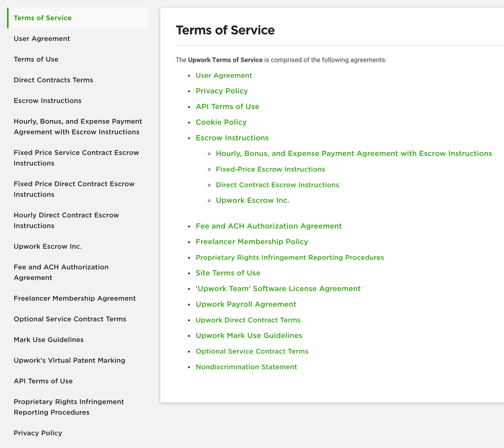The width and height of the screenshot is (504, 448).
Task: Open the Upwork Mark Use Guidelines link
Action: pyautogui.click(x=249, y=336)
